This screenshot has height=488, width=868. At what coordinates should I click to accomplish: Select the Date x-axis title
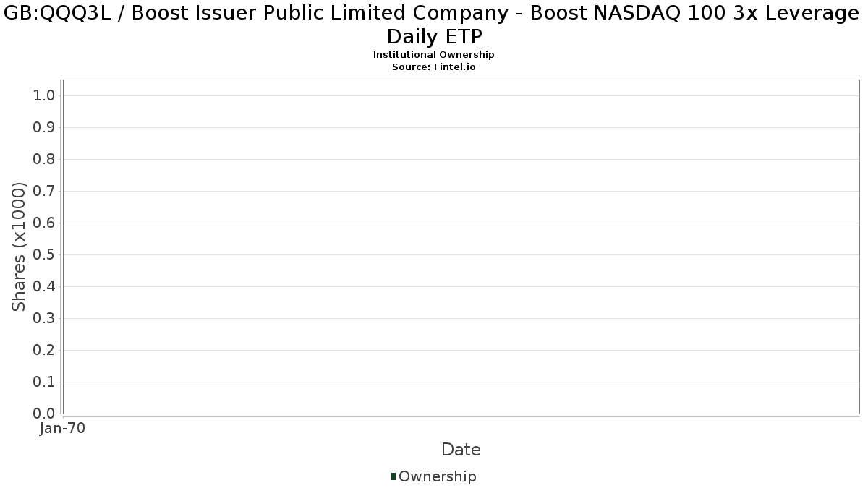pyautogui.click(x=461, y=450)
